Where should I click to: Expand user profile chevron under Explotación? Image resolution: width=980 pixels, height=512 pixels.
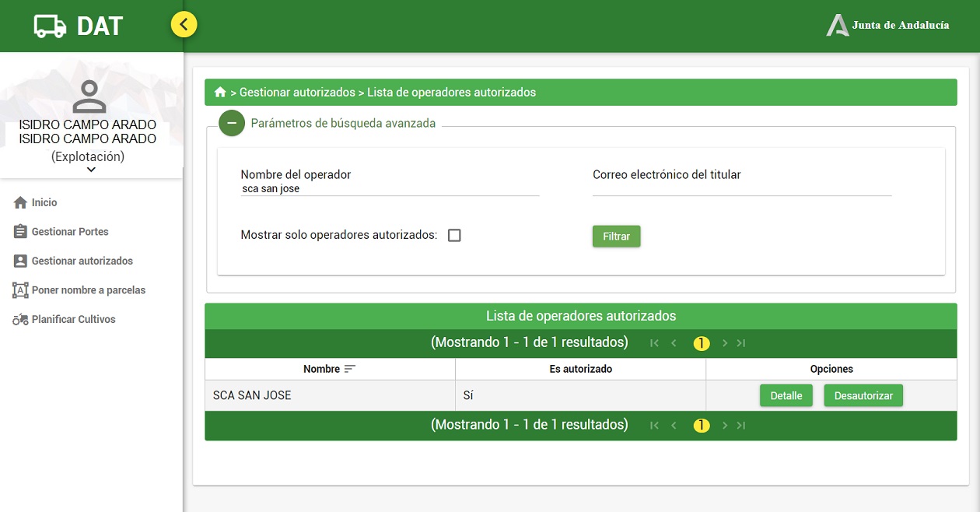coord(91,170)
